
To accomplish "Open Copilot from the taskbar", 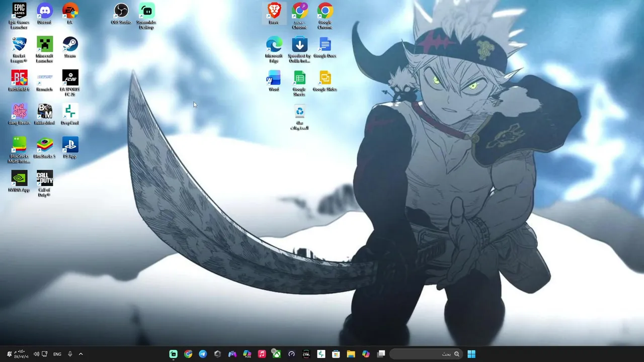I will pos(366,354).
